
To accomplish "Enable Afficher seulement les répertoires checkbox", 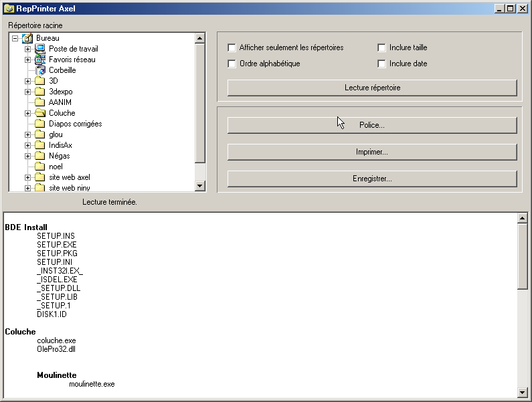I will pos(232,47).
